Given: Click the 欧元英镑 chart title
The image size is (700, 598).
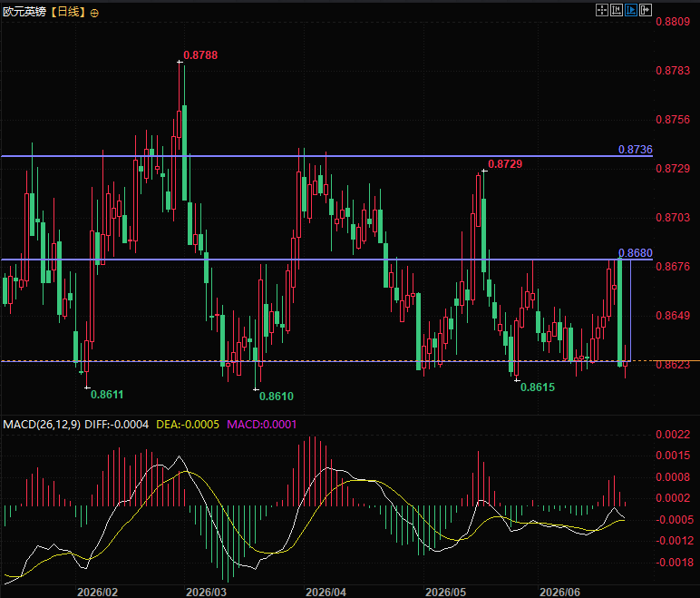Looking at the screenshot, I should tap(24, 12).
